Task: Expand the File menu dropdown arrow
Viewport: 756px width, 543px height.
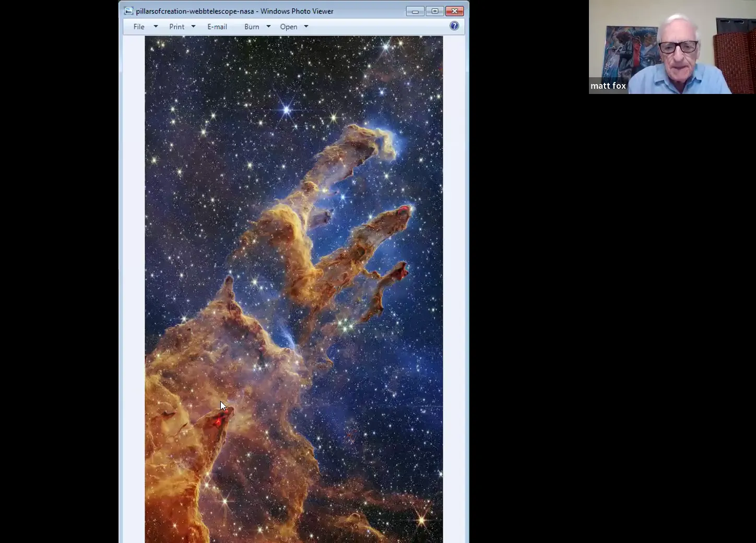Action: tap(156, 27)
